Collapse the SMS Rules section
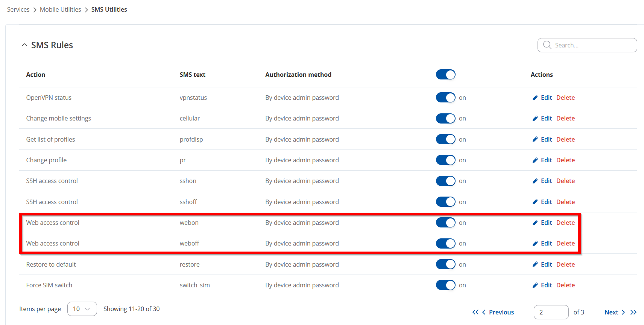 tap(24, 45)
